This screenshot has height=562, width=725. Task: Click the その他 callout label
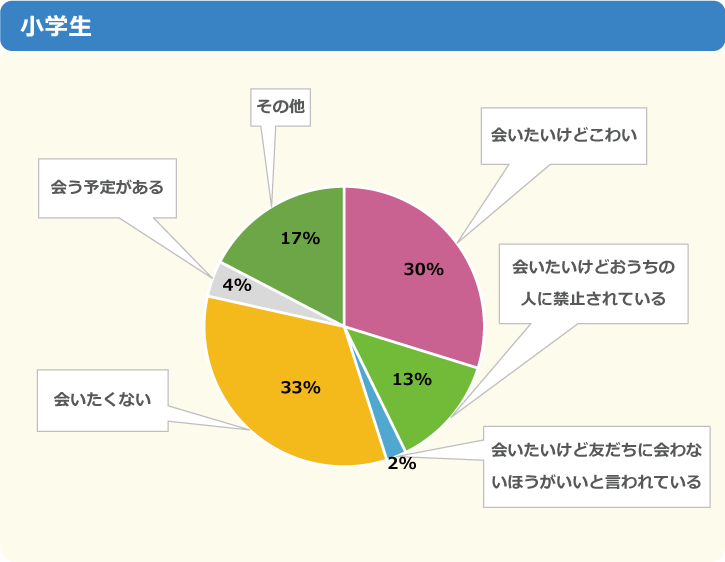click(280, 107)
